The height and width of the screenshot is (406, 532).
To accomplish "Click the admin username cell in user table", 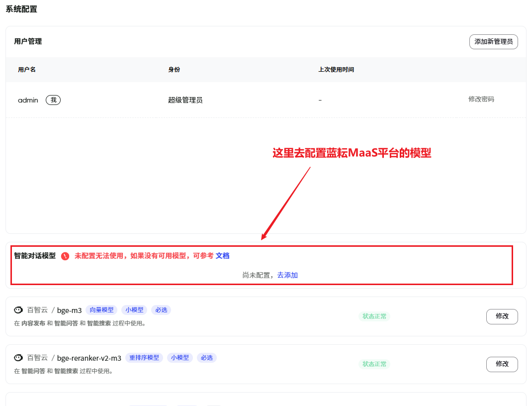I will click(27, 100).
